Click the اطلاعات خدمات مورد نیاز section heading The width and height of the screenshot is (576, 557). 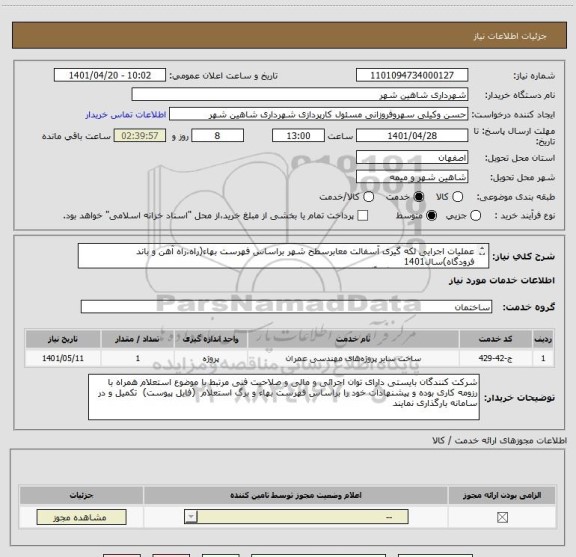(501, 280)
